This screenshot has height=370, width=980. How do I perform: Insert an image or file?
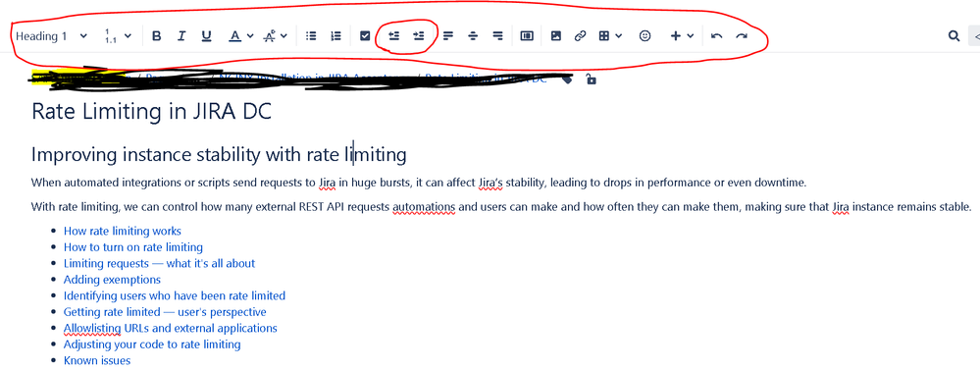(x=555, y=36)
